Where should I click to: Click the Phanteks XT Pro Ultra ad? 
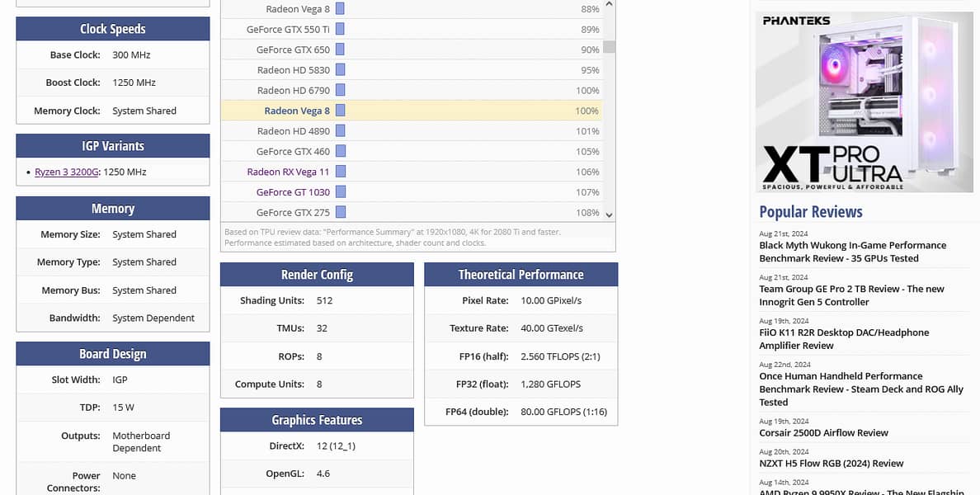(864, 101)
